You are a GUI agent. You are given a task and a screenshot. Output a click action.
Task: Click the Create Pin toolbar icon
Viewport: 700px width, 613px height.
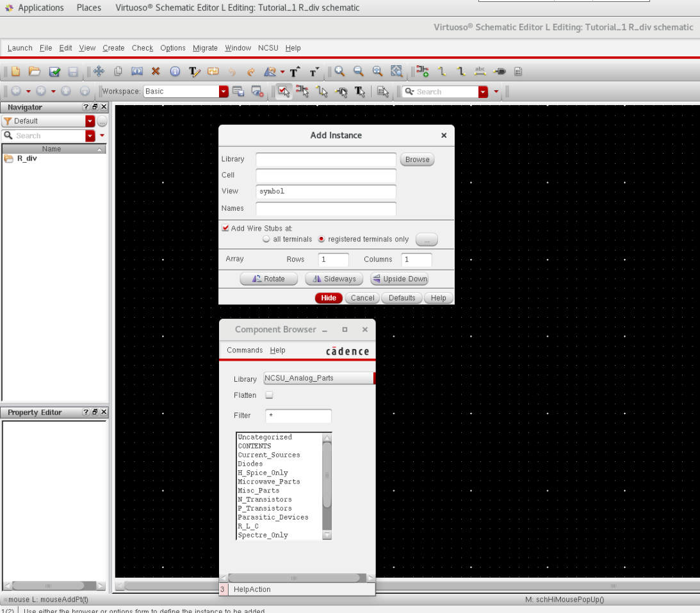point(501,72)
